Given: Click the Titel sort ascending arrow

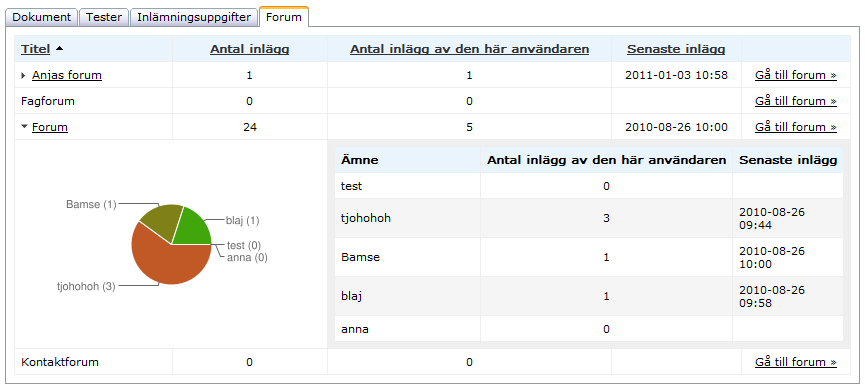Looking at the screenshot, I should coord(59,49).
